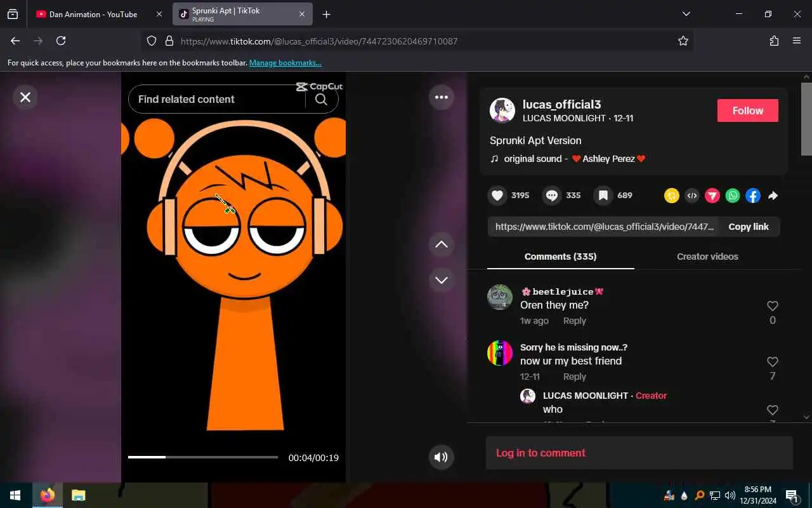Image resolution: width=812 pixels, height=508 pixels.
Task: Click the TikTok address bar URL
Action: [x=319, y=41]
